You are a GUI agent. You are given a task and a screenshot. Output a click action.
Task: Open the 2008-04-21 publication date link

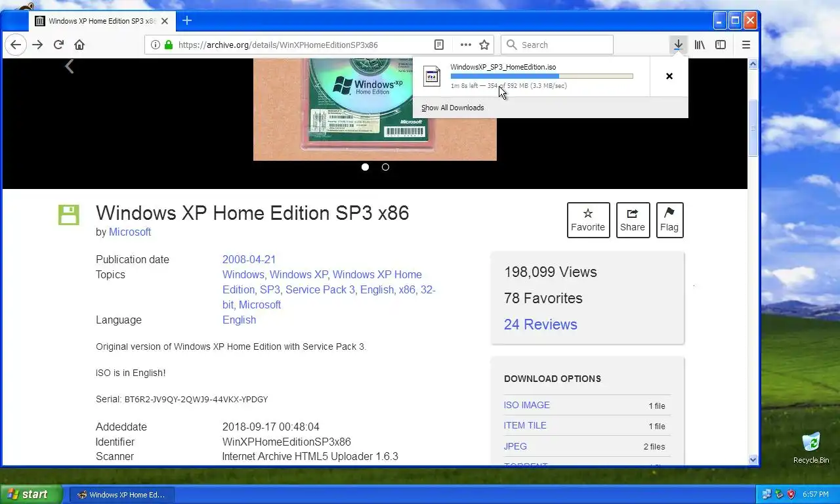click(x=249, y=259)
